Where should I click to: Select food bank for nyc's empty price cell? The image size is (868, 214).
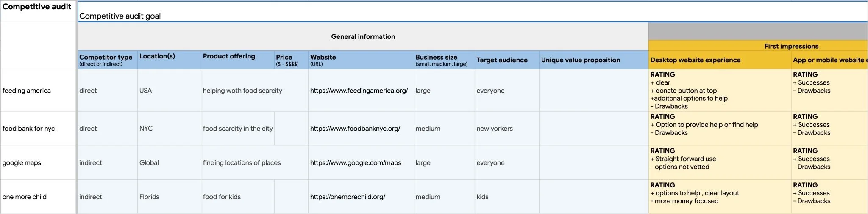click(291, 129)
